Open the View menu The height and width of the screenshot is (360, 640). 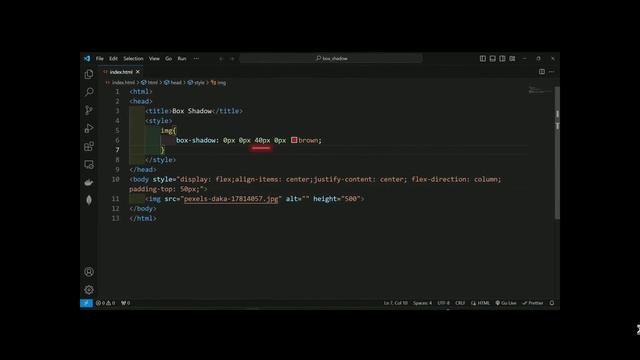coord(154,59)
